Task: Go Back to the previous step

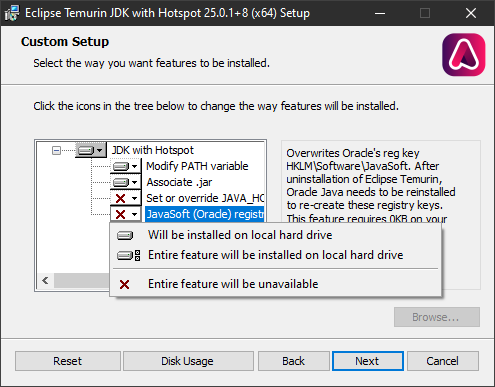Action: (293, 361)
